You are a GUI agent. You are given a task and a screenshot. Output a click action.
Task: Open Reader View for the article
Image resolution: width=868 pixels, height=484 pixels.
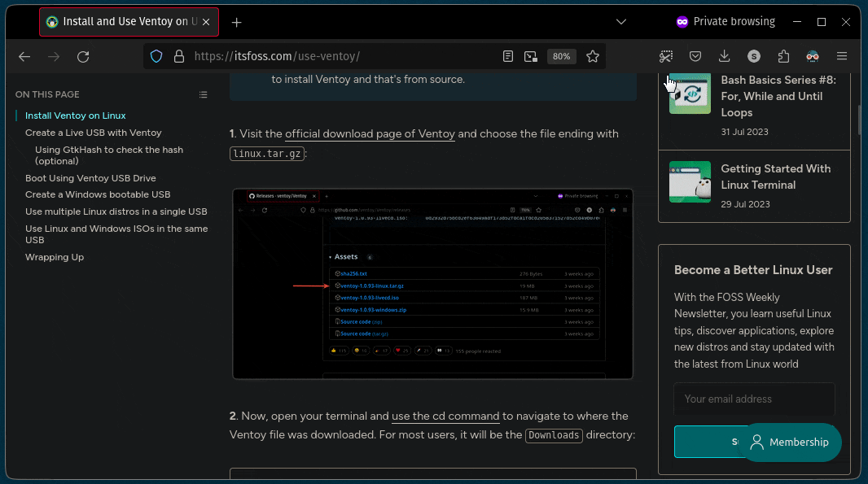pyautogui.click(x=508, y=56)
